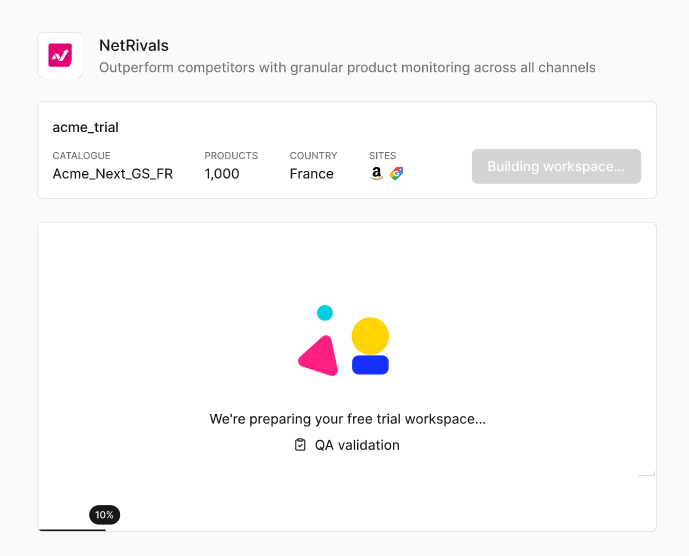Click the blue rounded rectangle shape
Image resolution: width=689 pixels, height=556 pixels.
[x=370, y=365]
